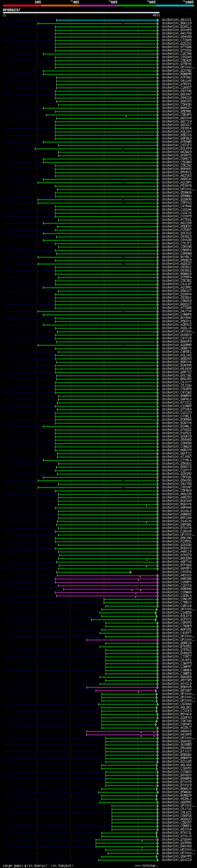197x868 pixels.
Task: Select the UniRef100_B7K852 label
Action: [x=176, y=647]
